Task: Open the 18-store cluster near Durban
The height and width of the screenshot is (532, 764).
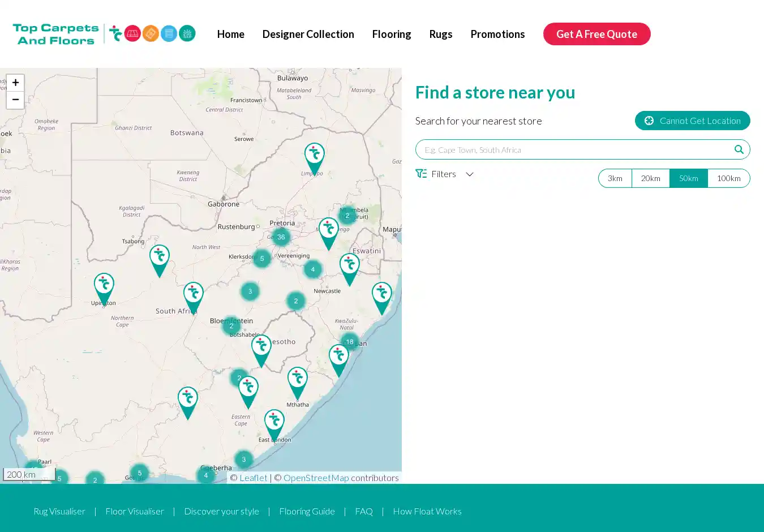Action: tap(350, 342)
